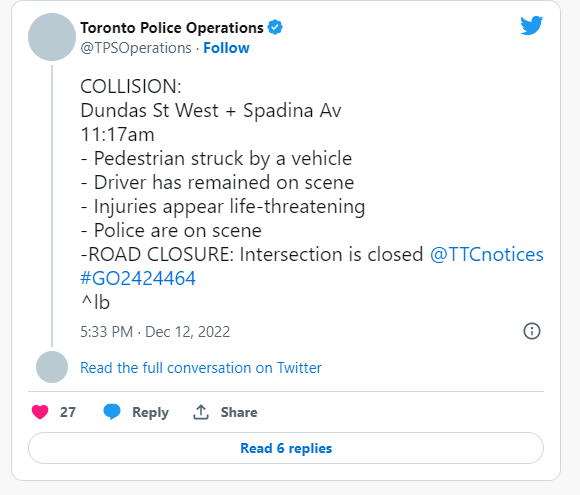Image resolution: width=580 pixels, height=495 pixels.
Task: Click the blue verified badge icon
Action: [x=275, y=27]
